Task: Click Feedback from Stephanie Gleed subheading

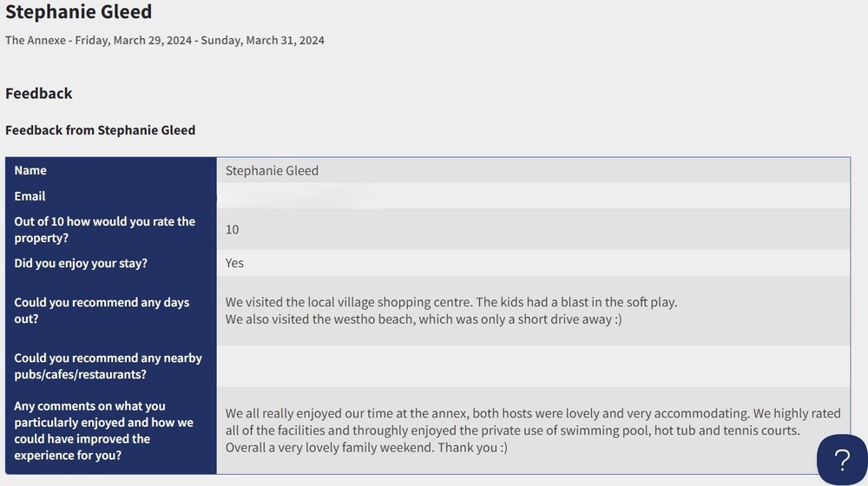Action: pyautogui.click(x=101, y=130)
